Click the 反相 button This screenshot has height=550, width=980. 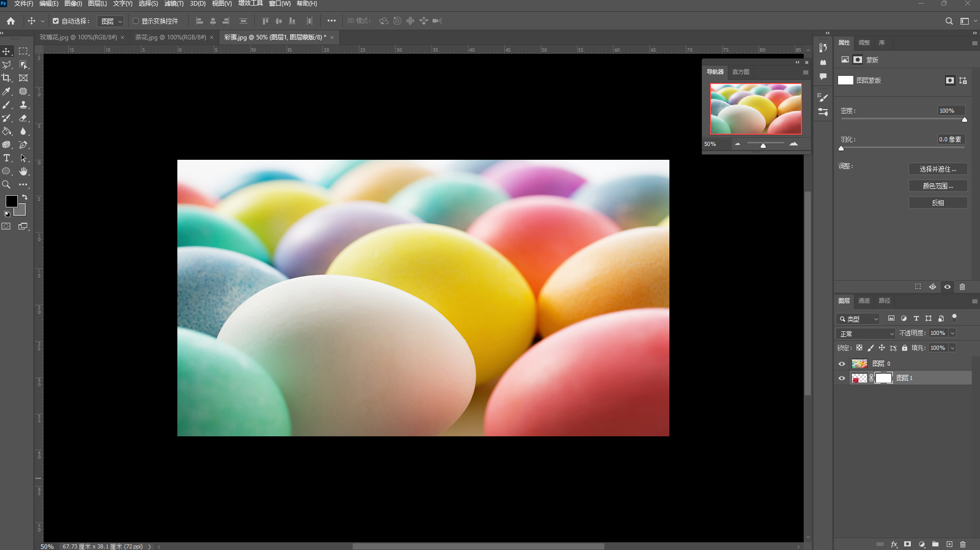pos(937,203)
